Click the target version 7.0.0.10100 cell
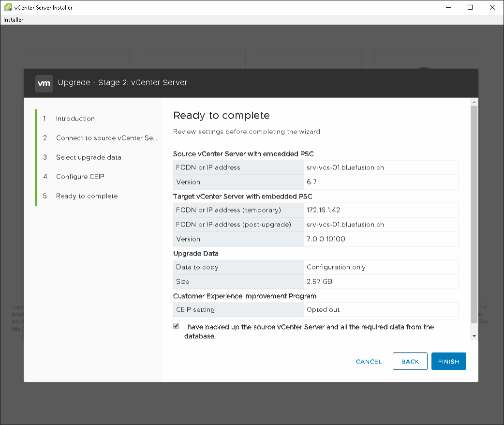 pyautogui.click(x=380, y=239)
